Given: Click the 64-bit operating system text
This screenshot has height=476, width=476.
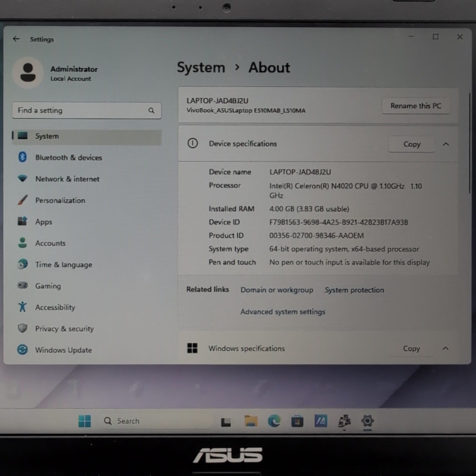Looking at the screenshot, I should click(x=344, y=249).
